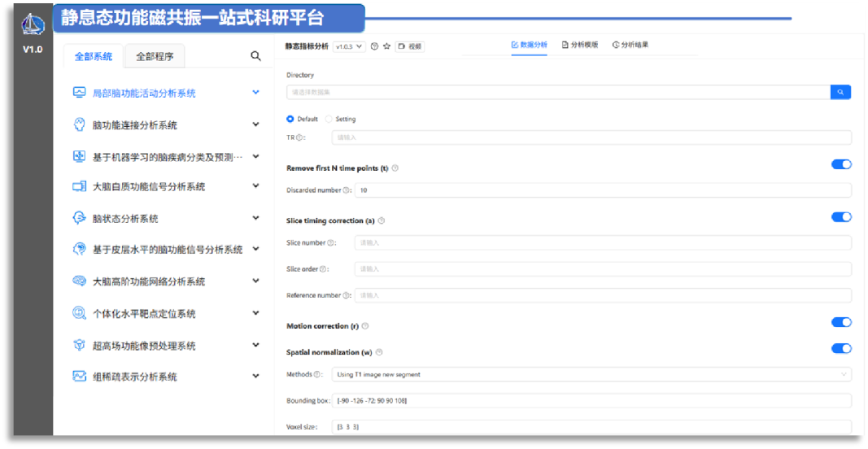The width and height of the screenshot is (868, 449).
Task: Click the favorite star icon beside version
Action: tap(386, 46)
